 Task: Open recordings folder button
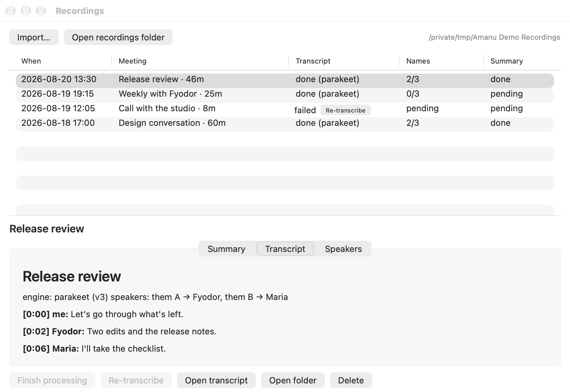pyautogui.click(x=118, y=37)
